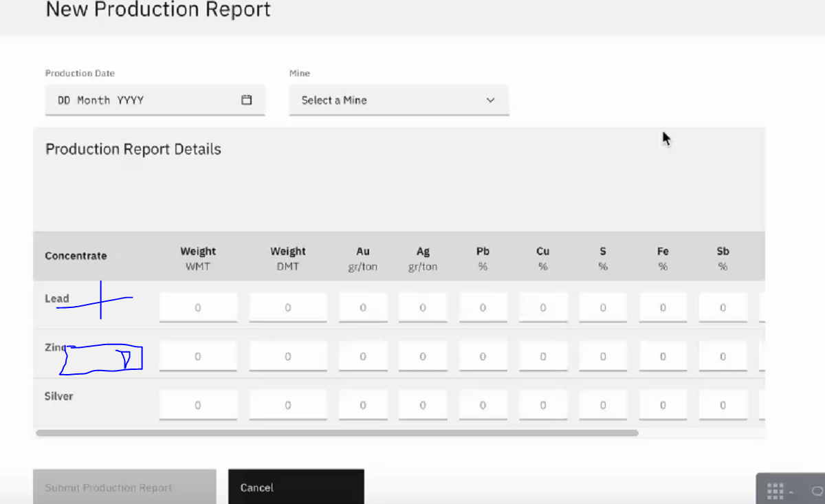Screen dimensions: 825x504
Task: Click Lead Weight DMT input
Action: (x=288, y=307)
